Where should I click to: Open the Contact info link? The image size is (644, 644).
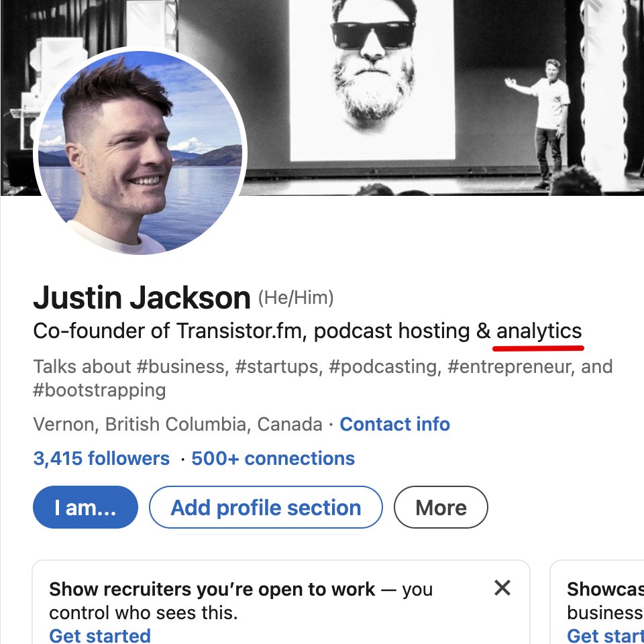click(x=394, y=425)
